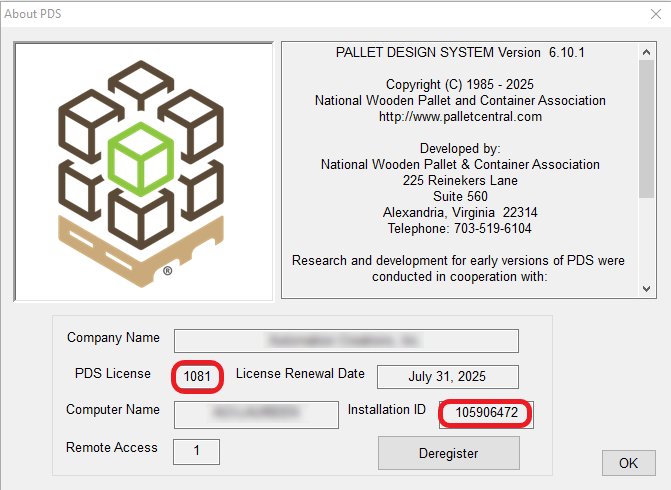Click the '225 Reinekers Lane' address line
This screenshot has width=671, height=490.
pyautogui.click(x=460, y=181)
